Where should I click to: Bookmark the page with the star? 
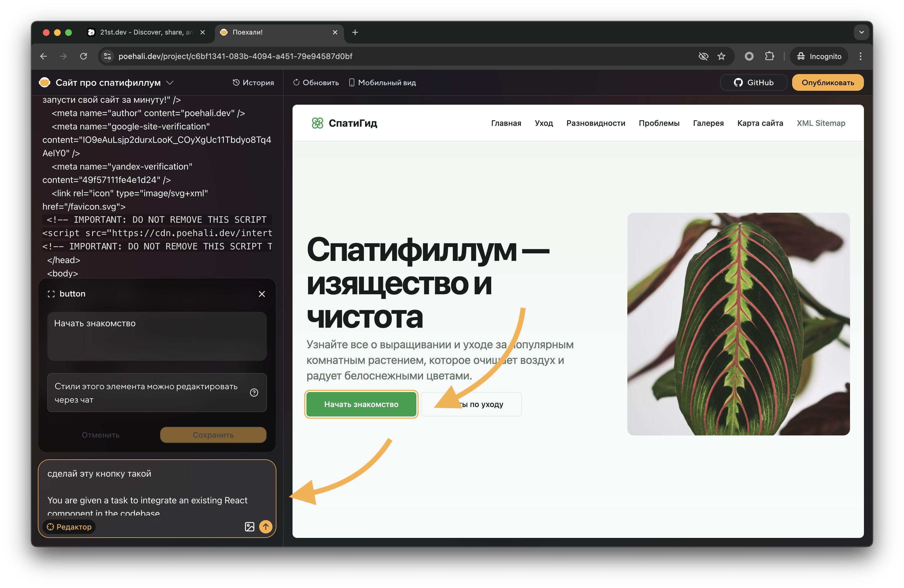[x=721, y=56]
